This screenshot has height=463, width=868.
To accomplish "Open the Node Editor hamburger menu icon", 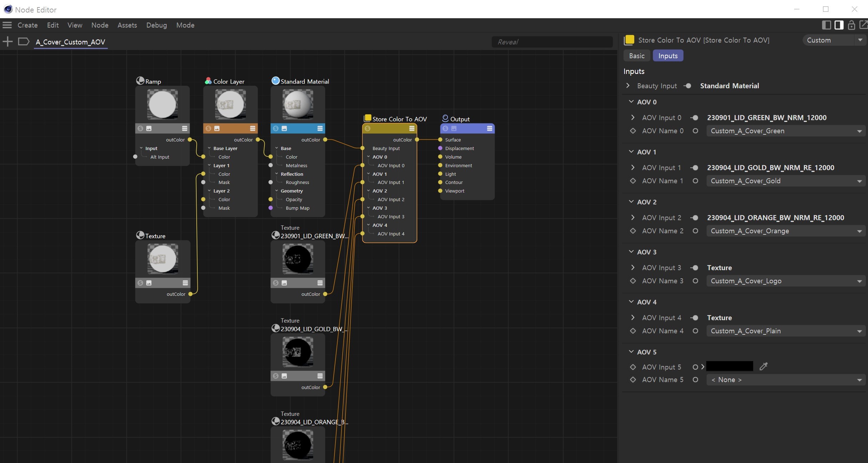I will pyautogui.click(x=7, y=25).
